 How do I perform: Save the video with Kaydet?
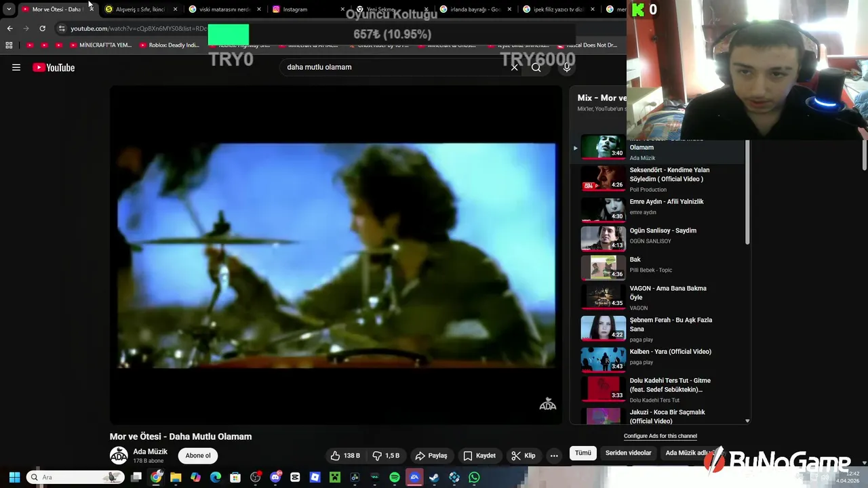[x=479, y=455]
